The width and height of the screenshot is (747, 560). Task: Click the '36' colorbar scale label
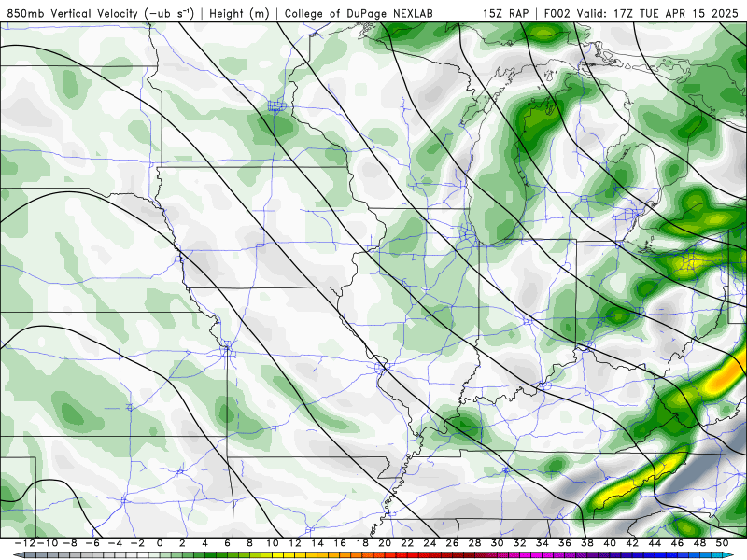pos(565,543)
